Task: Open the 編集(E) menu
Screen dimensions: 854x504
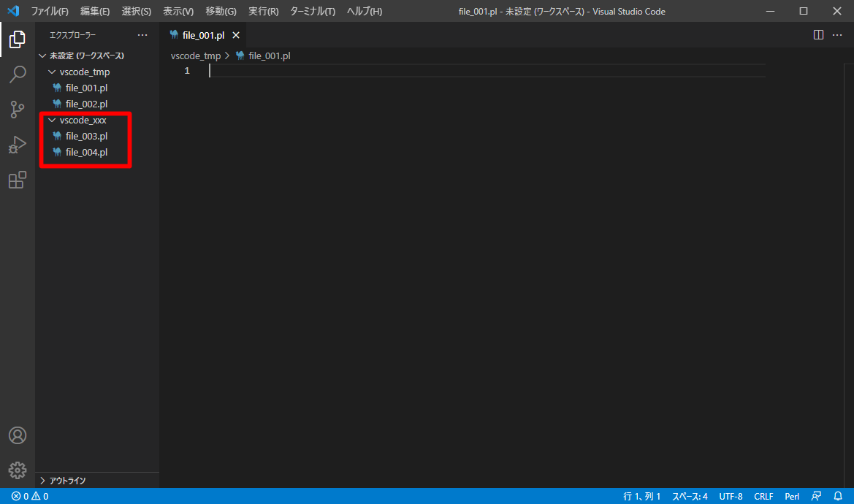Action: [95, 11]
